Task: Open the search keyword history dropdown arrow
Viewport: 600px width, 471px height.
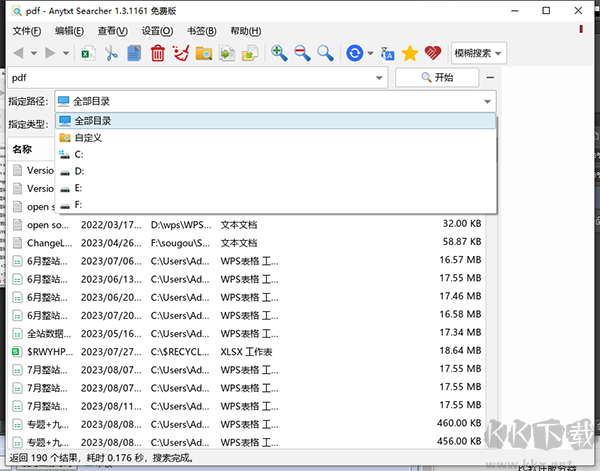Action: [379, 78]
